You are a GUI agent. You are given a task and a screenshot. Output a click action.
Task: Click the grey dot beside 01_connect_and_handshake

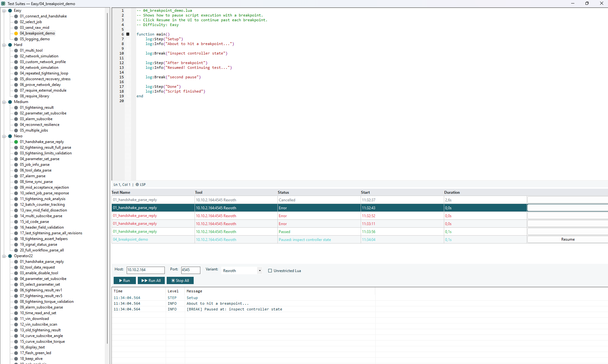click(x=16, y=16)
